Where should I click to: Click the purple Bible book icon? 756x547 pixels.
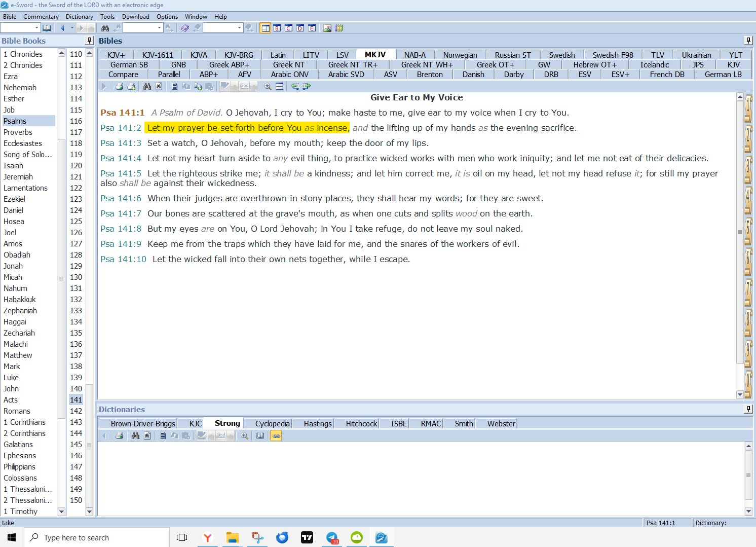185,28
